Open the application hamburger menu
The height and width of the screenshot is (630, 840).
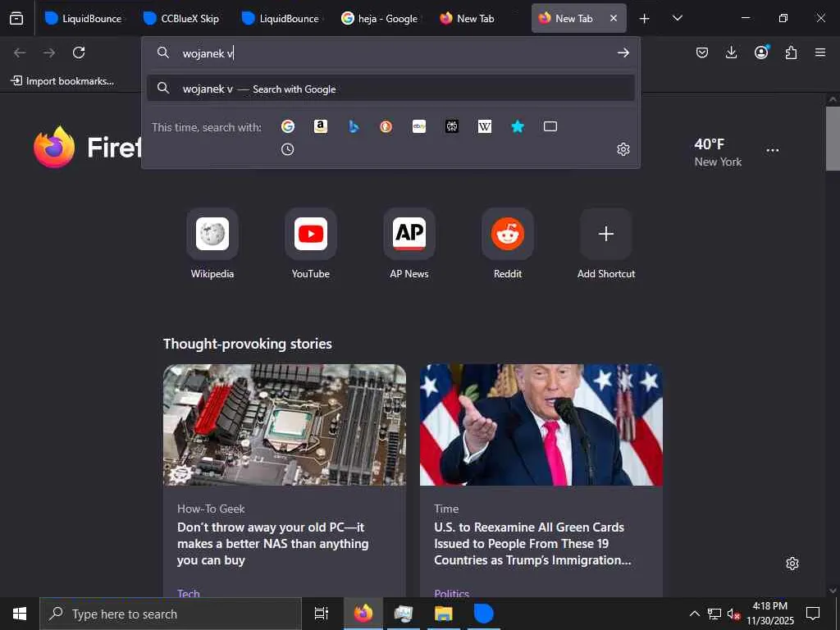coord(820,52)
